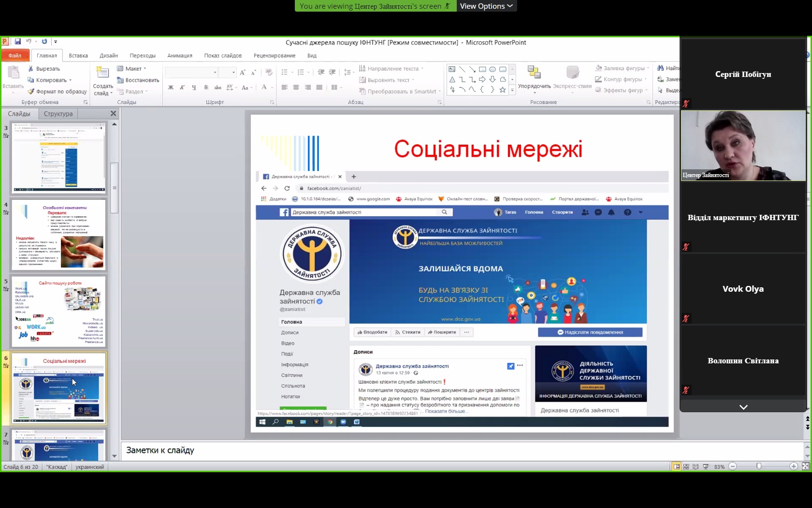This screenshot has height=508, width=812.
Task: Apply center text alignment
Action: pyautogui.click(x=296, y=88)
